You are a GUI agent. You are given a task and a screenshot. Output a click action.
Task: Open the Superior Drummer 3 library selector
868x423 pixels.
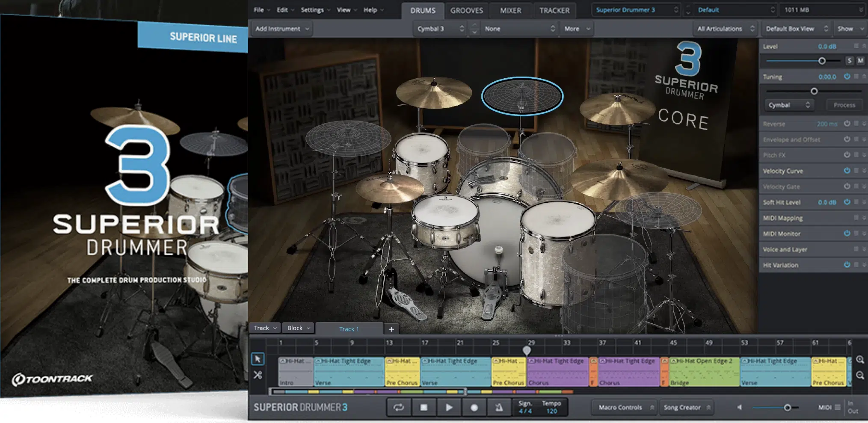(637, 10)
